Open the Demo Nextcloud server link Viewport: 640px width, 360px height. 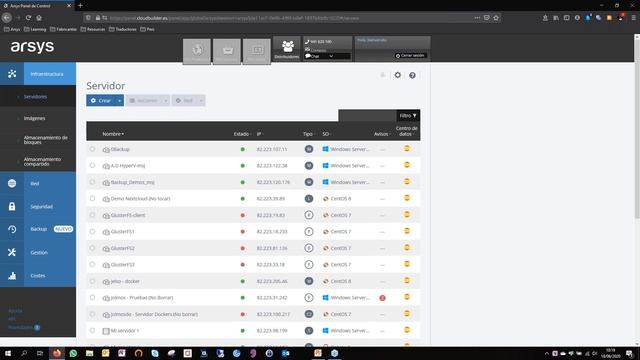(x=140, y=199)
